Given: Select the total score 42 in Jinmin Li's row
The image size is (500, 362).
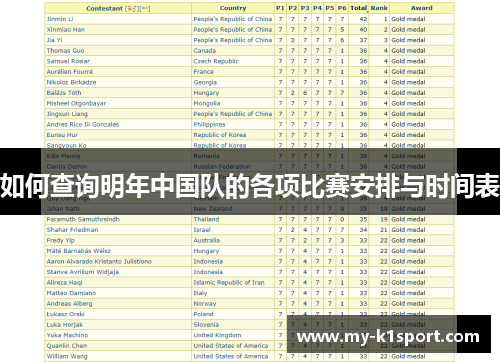Looking at the screenshot, I should pos(363,19).
